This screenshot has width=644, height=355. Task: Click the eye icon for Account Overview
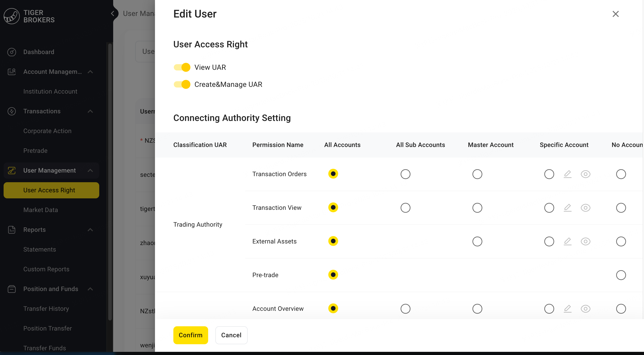pos(585,309)
